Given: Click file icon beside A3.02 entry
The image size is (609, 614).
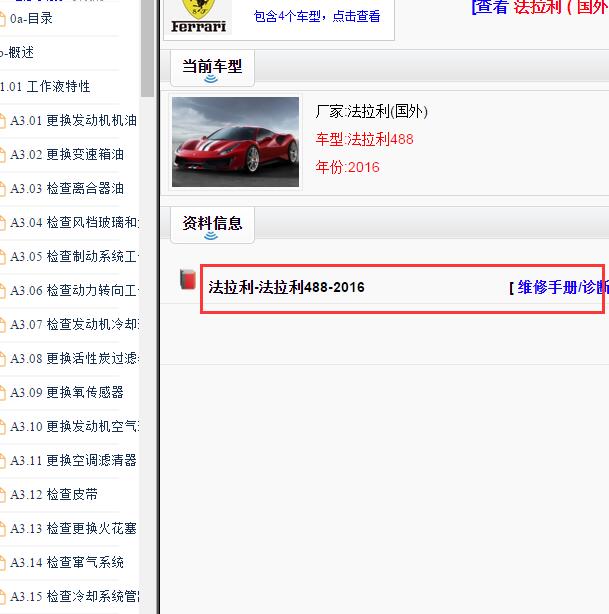Looking at the screenshot, I should click(2, 155).
